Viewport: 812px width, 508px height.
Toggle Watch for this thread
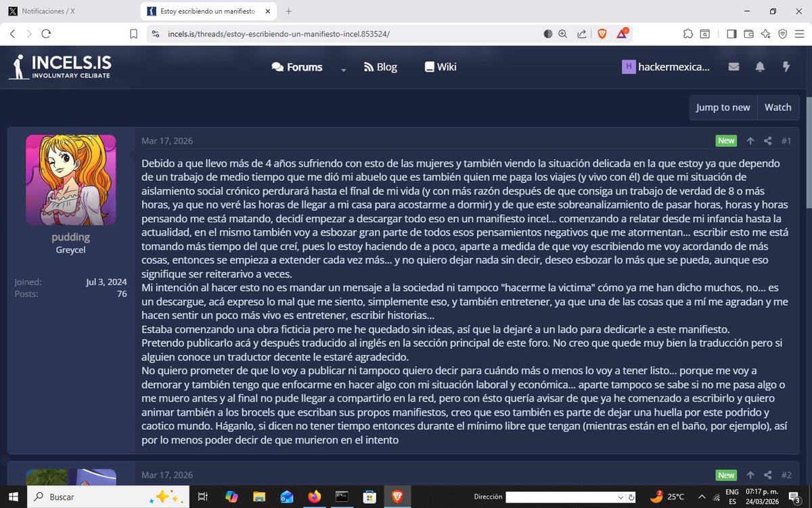pos(777,107)
